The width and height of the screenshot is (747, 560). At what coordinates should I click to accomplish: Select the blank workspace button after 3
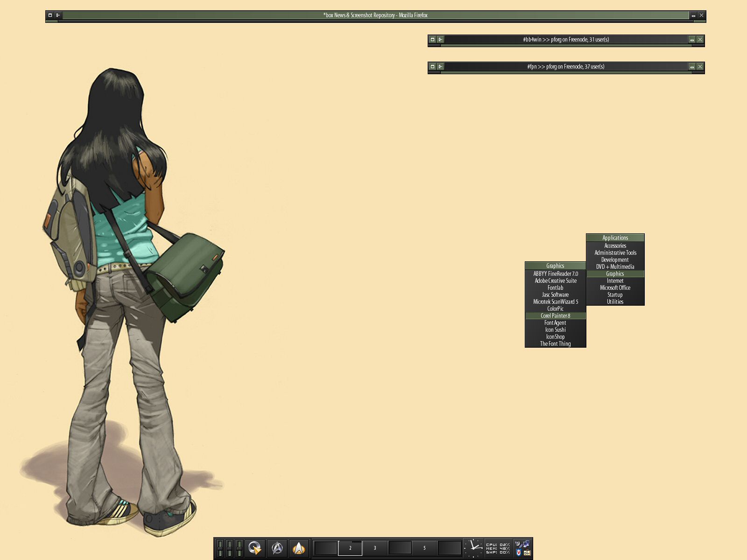(x=400, y=548)
